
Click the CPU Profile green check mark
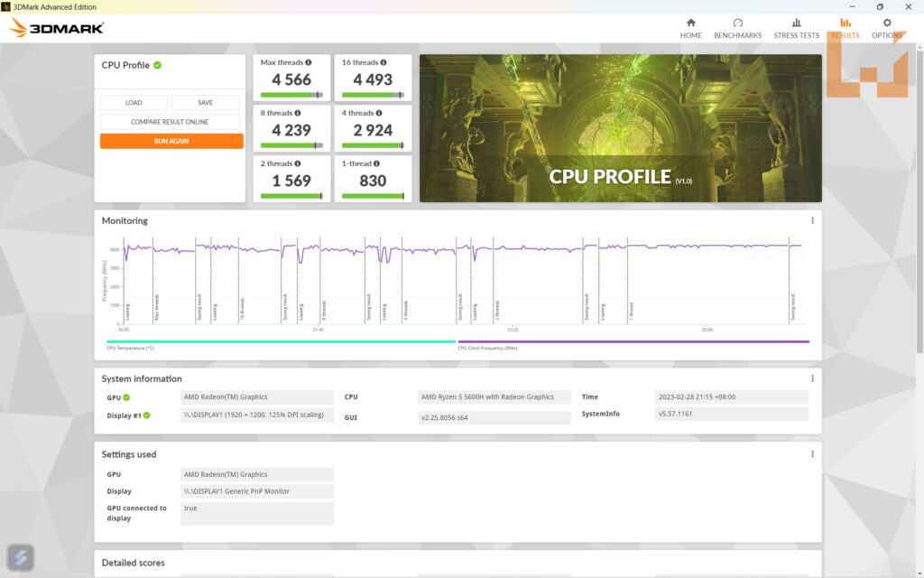[x=158, y=65]
